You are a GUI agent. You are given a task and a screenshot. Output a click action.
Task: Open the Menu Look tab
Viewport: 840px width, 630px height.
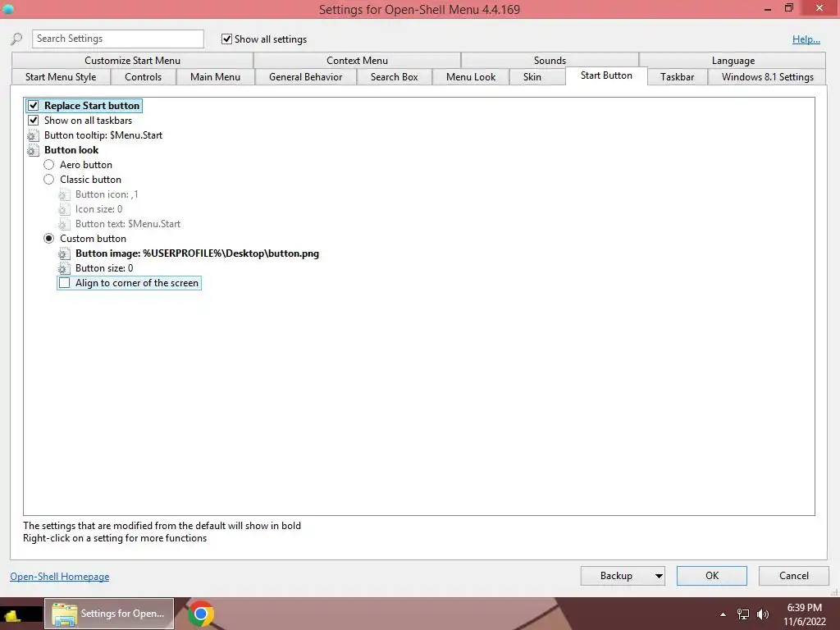(471, 77)
